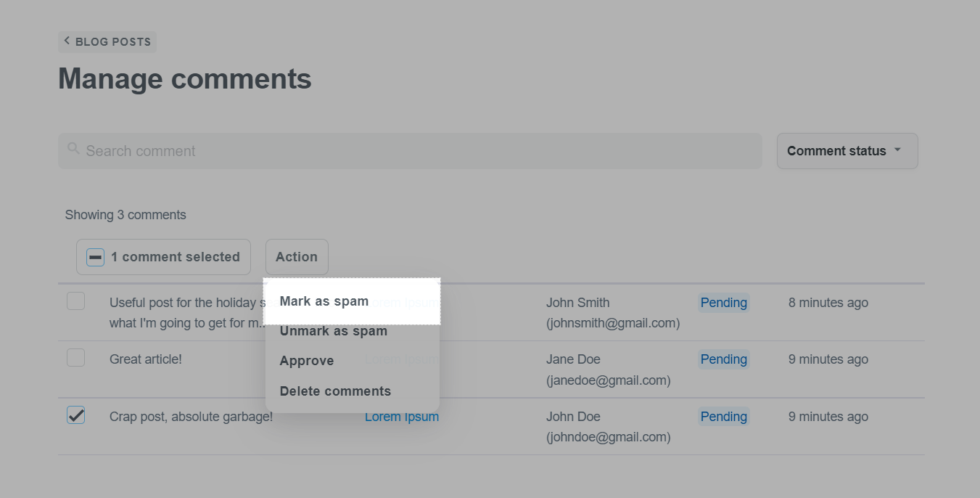The image size is (980, 498).
Task: Click johnsmith@gmail.com author cell
Action: point(613,313)
